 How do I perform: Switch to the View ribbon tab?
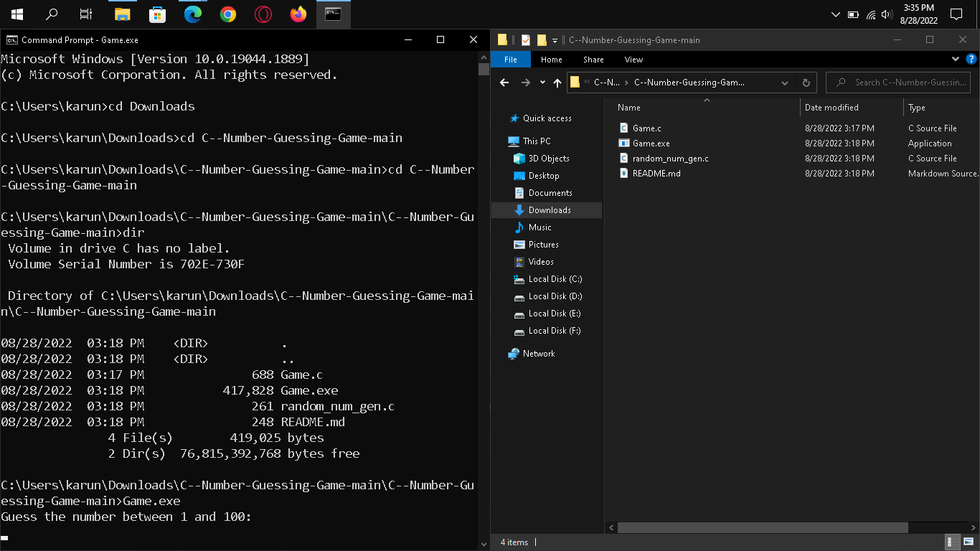tap(633, 60)
